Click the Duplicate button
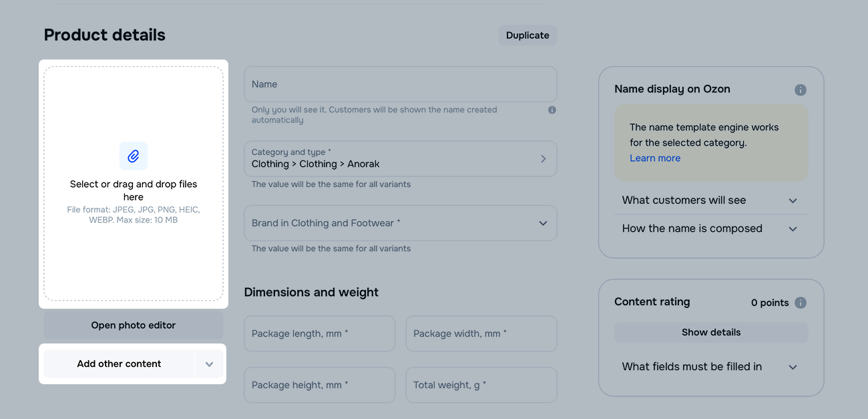Screen dimensions: 868x419 (x=527, y=35)
